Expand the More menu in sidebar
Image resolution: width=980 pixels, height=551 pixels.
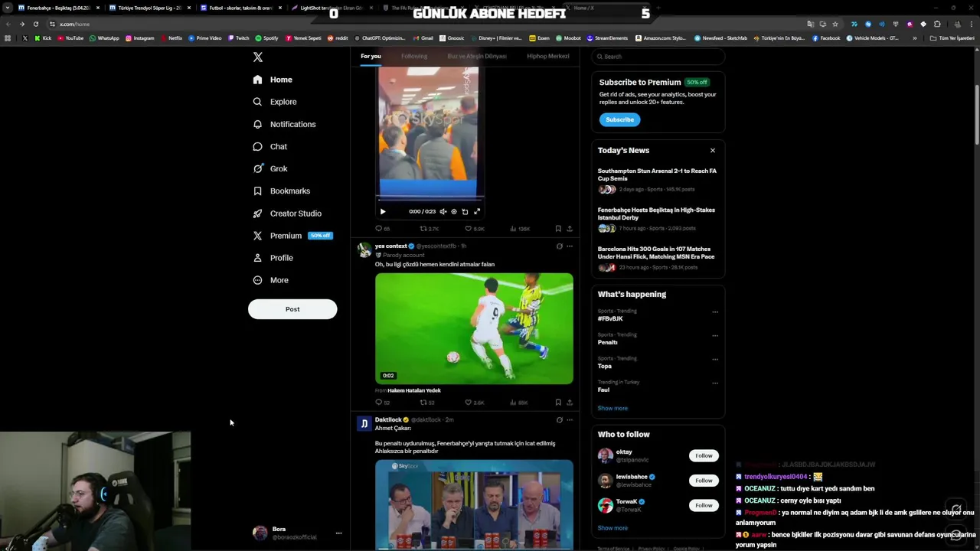coord(271,280)
